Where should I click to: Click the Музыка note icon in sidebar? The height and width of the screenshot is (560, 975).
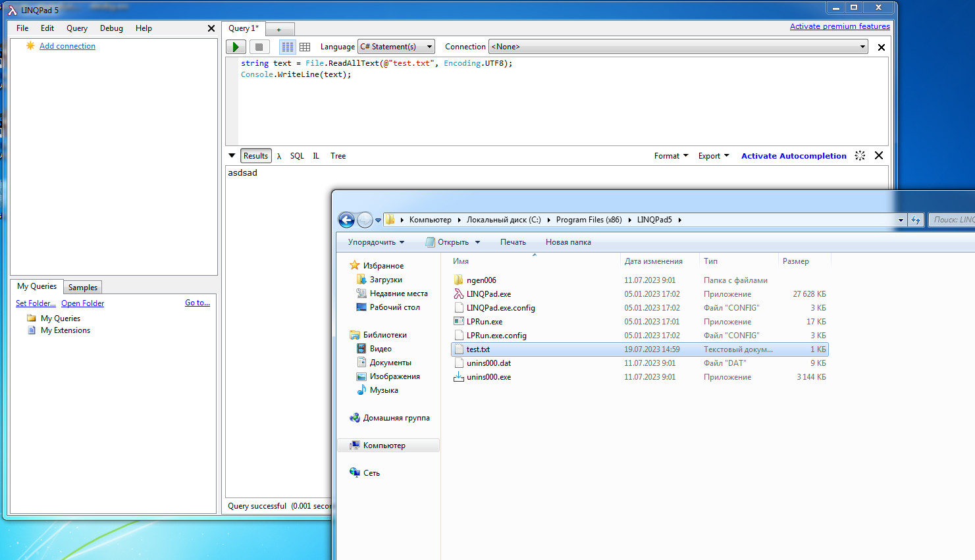coord(361,390)
